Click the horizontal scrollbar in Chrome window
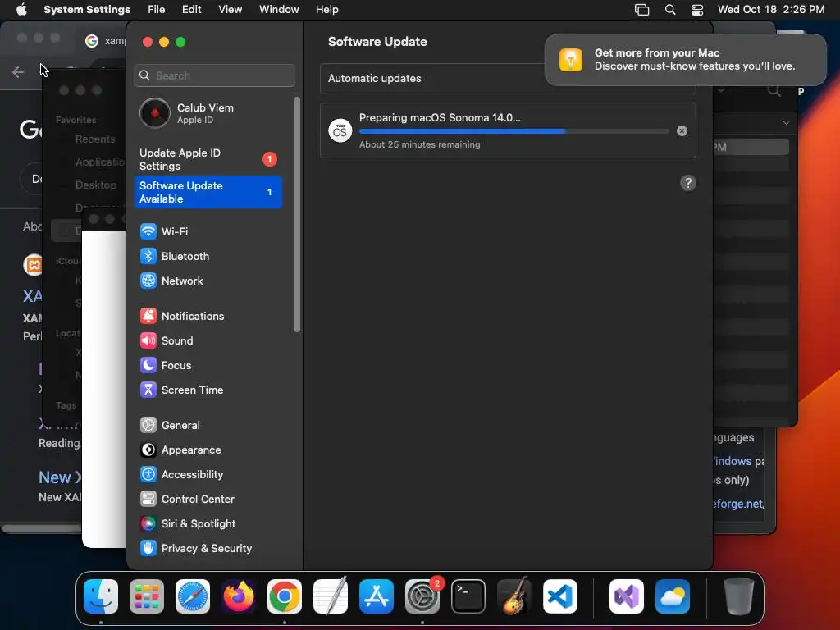The image size is (840, 630). coord(42,529)
